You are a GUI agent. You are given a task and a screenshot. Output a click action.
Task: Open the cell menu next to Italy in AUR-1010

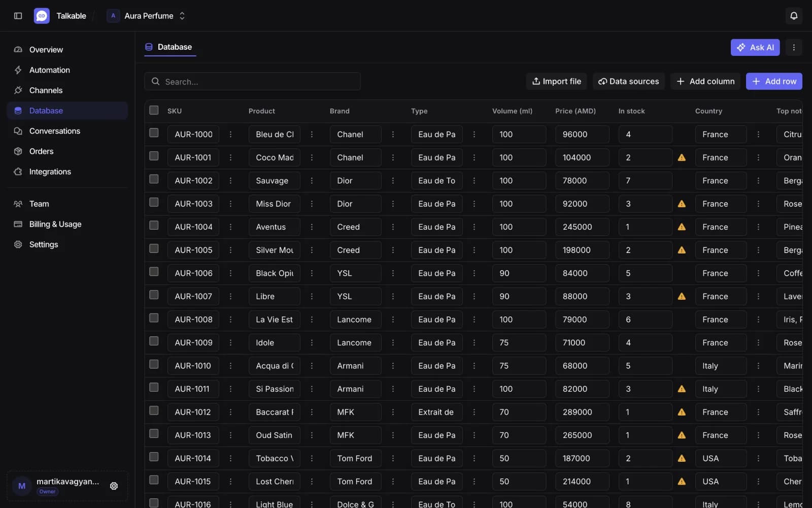(758, 366)
